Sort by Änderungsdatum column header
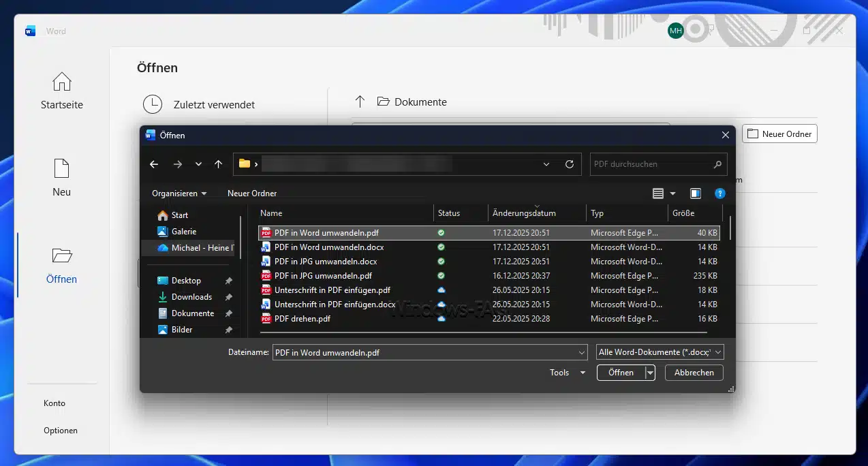This screenshot has height=466, width=868. click(x=524, y=213)
